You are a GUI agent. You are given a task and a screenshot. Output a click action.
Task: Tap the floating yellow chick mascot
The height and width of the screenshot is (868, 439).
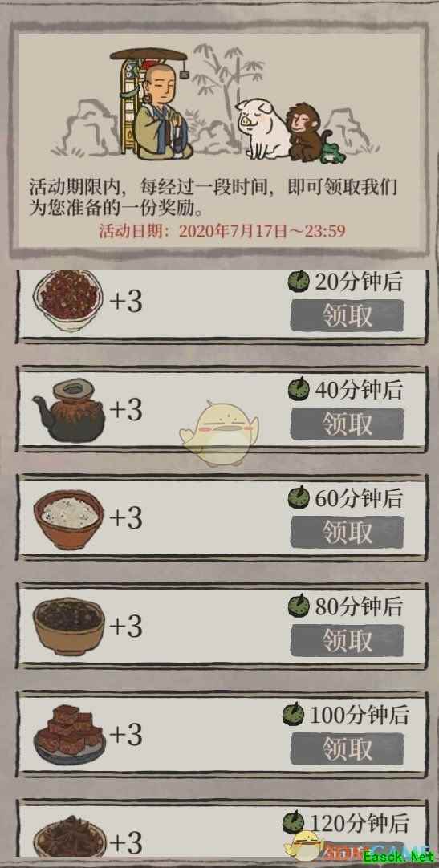point(219,433)
